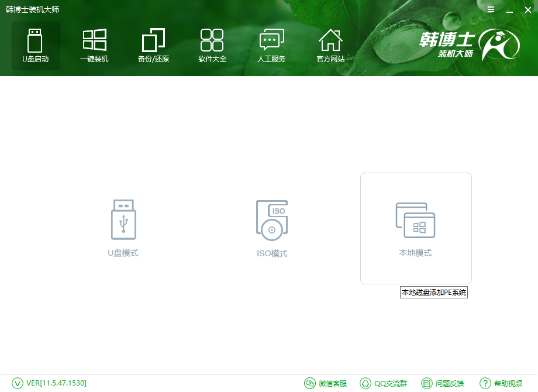
Task: Click the 备份/还原 icon
Action: (x=153, y=45)
